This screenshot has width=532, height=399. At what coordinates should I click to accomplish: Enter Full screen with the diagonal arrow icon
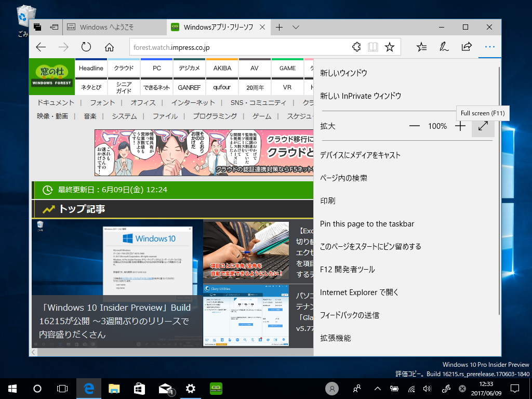click(x=483, y=126)
